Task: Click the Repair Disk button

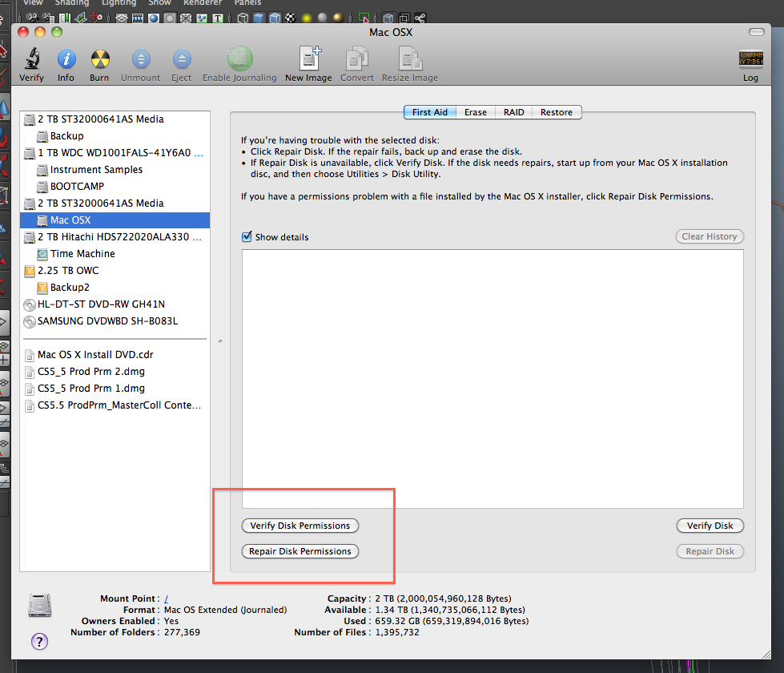Action: tap(710, 551)
